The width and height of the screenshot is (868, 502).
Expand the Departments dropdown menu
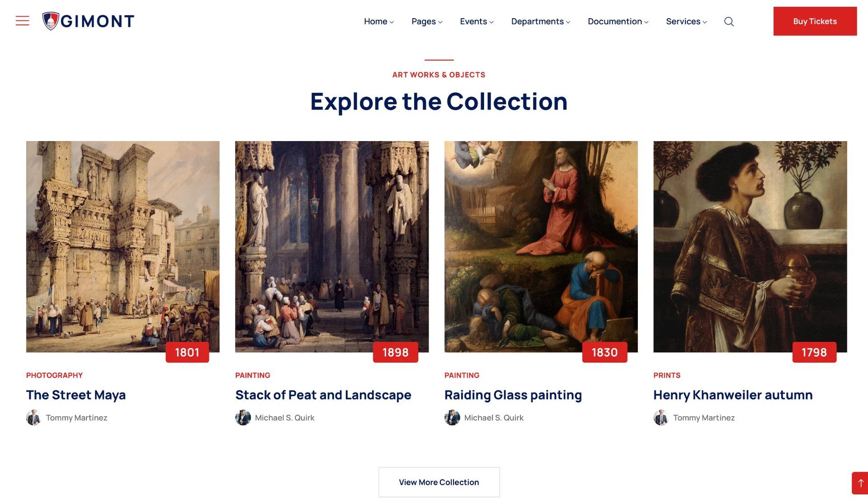click(541, 21)
